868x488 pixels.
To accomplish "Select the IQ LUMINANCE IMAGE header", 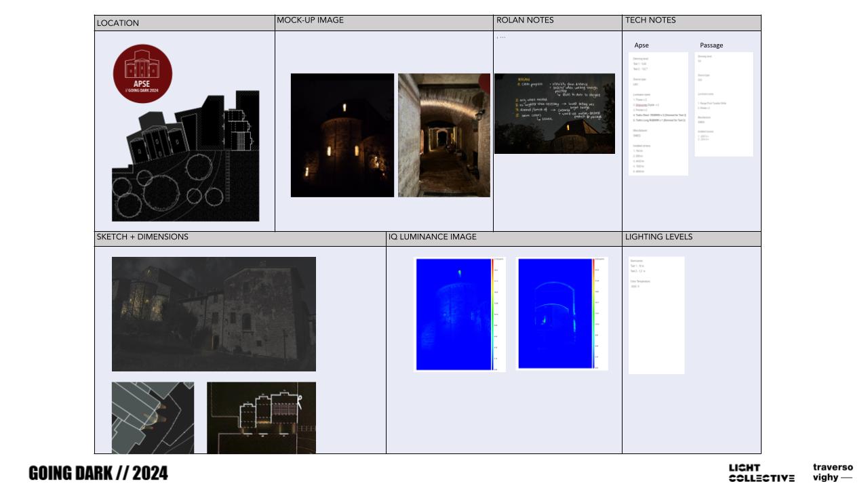I will 504,239.
